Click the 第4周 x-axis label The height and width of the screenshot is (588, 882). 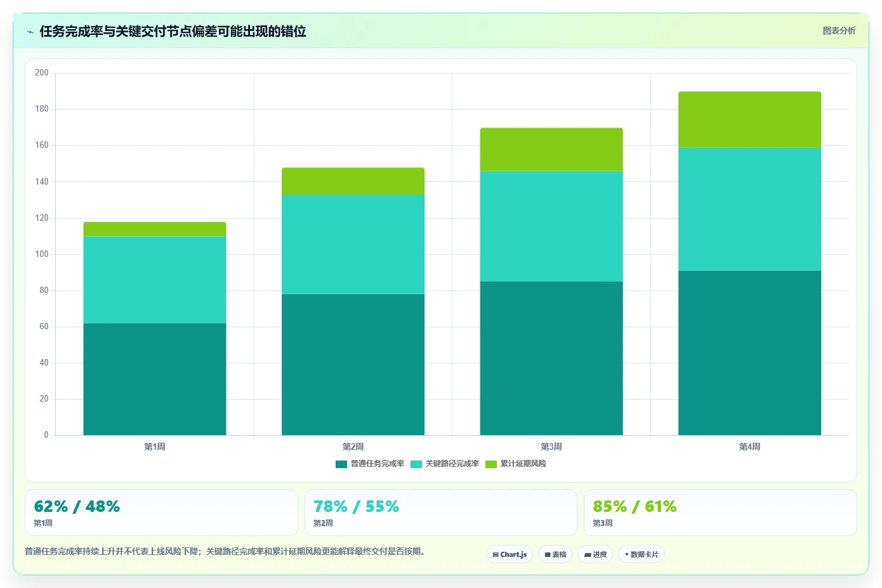(x=749, y=447)
